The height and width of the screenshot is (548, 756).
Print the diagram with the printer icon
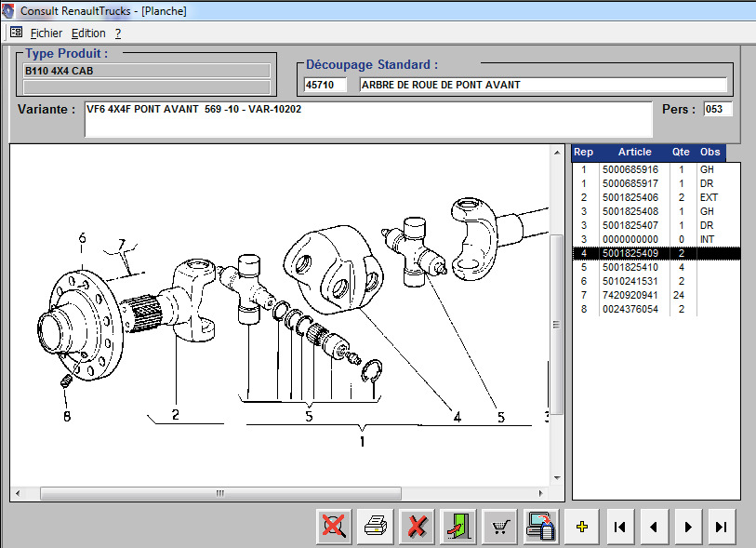coord(375,527)
